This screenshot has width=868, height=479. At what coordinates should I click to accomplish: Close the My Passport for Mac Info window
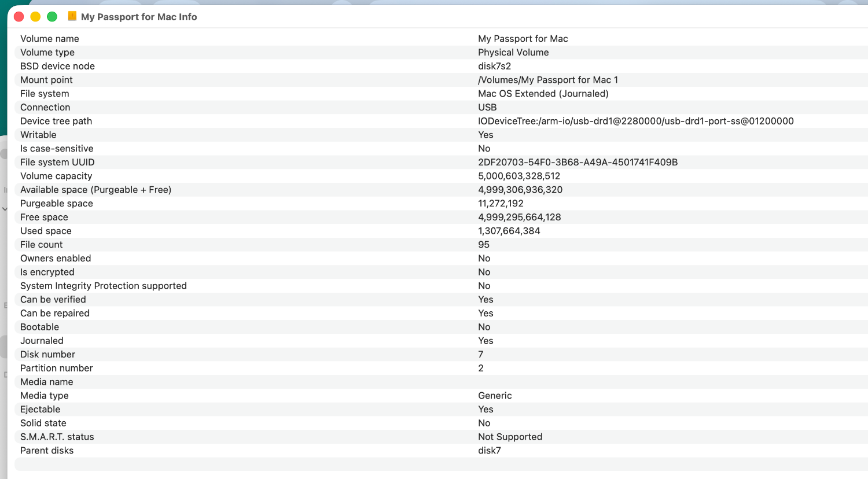(19, 17)
